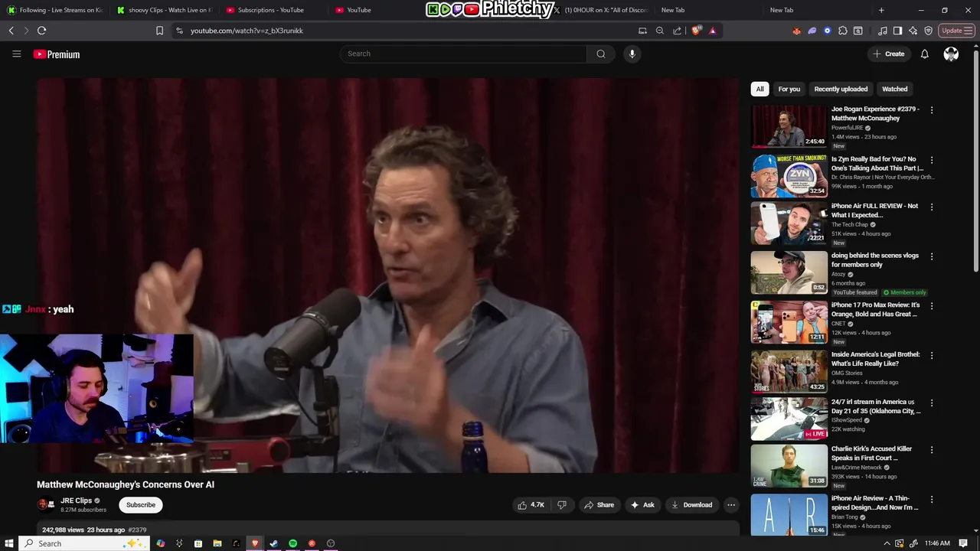This screenshot has height=551, width=980.
Task: Toggle the browser sidebar panel
Action: tap(897, 31)
